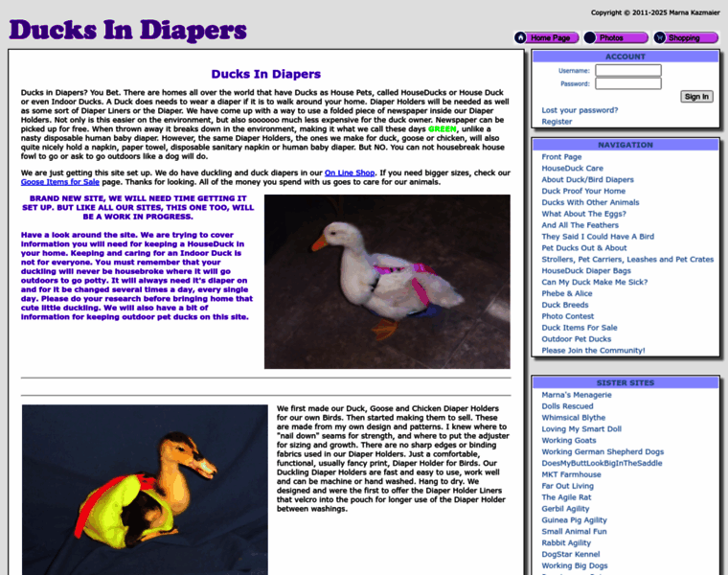
Task: Click the green GREEN highlighted word
Action: [x=442, y=129]
